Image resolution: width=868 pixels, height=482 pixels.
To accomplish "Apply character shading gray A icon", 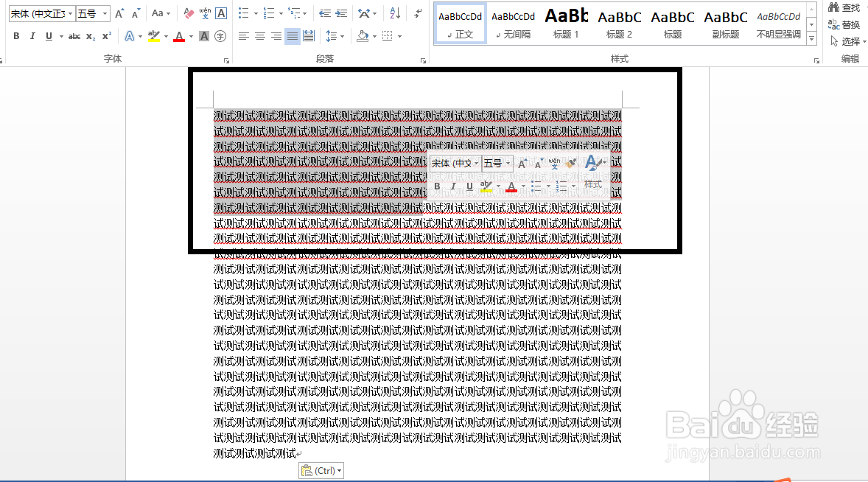I will click(203, 37).
